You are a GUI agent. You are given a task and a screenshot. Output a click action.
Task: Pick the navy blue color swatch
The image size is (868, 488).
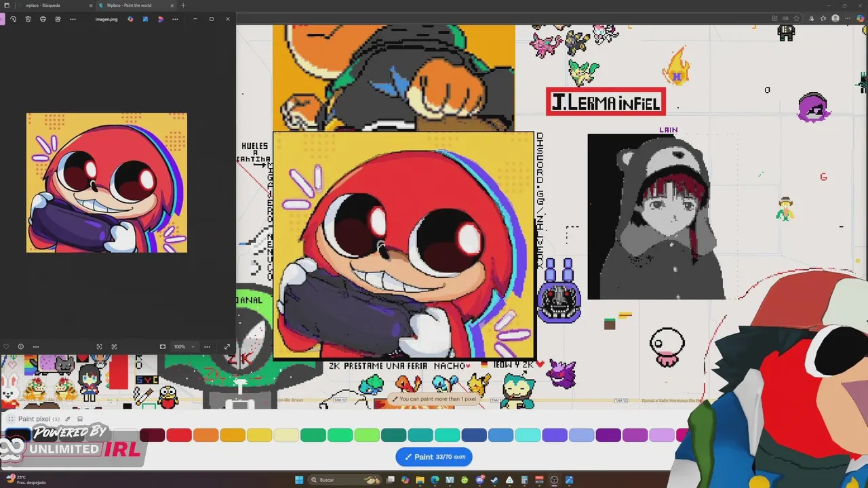(474, 435)
